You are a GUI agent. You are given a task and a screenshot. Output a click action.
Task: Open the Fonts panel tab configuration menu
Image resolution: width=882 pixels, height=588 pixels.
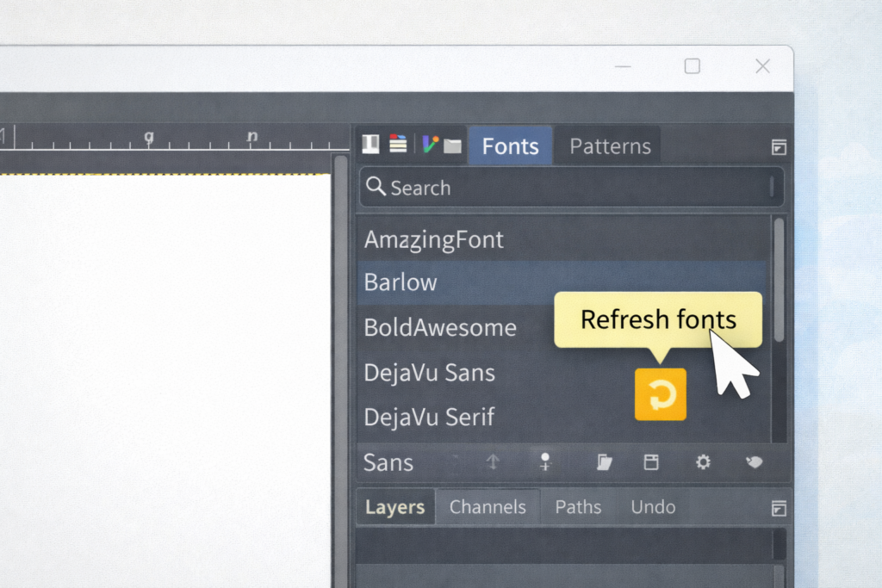(x=780, y=147)
